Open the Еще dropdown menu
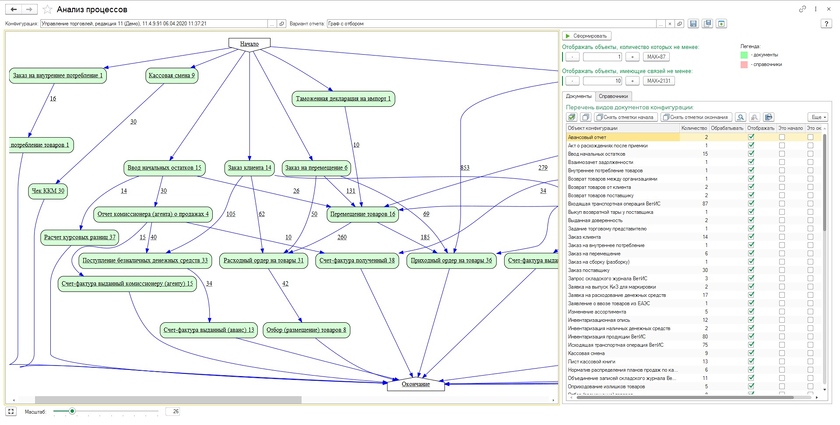This screenshot has height=425, width=840. click(x=817, y=117)
